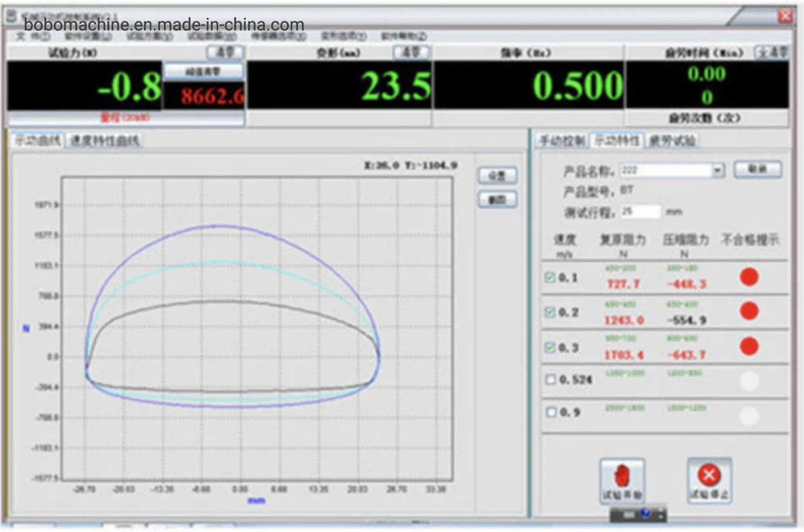Open the 软件设置 menu

click(88, 37)
